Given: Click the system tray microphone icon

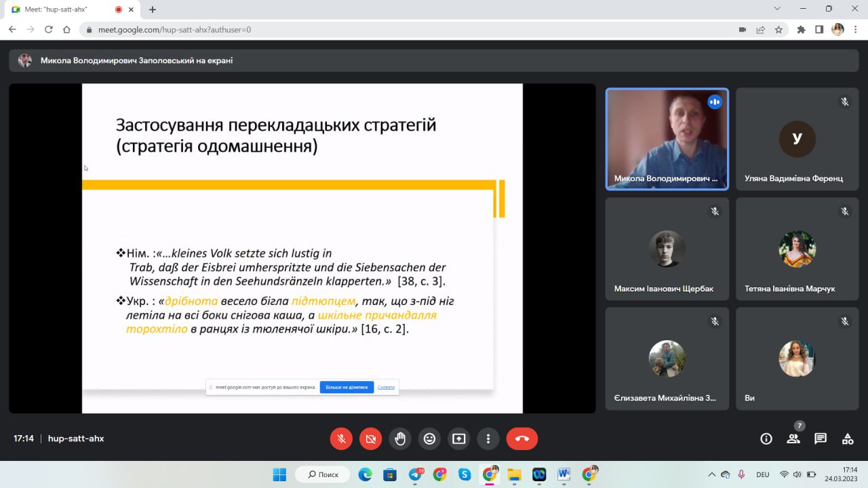Looking at the screenshot, I should click(741, 474).
